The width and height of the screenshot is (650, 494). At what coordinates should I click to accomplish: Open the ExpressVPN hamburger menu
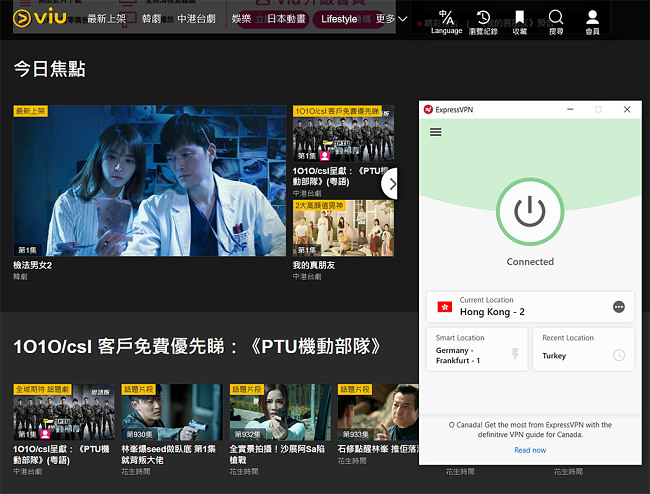click(x=435, y=132)
